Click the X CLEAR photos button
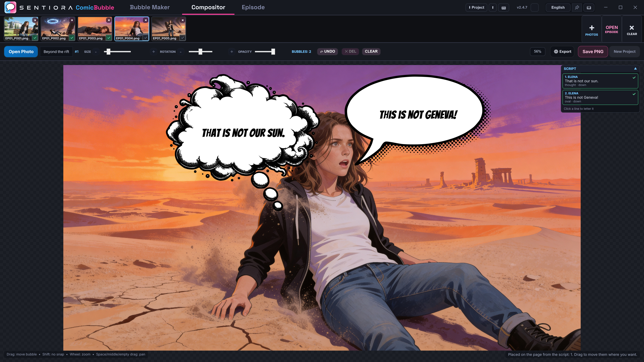The height and width of the screenshot is (362, 644). 631,29
